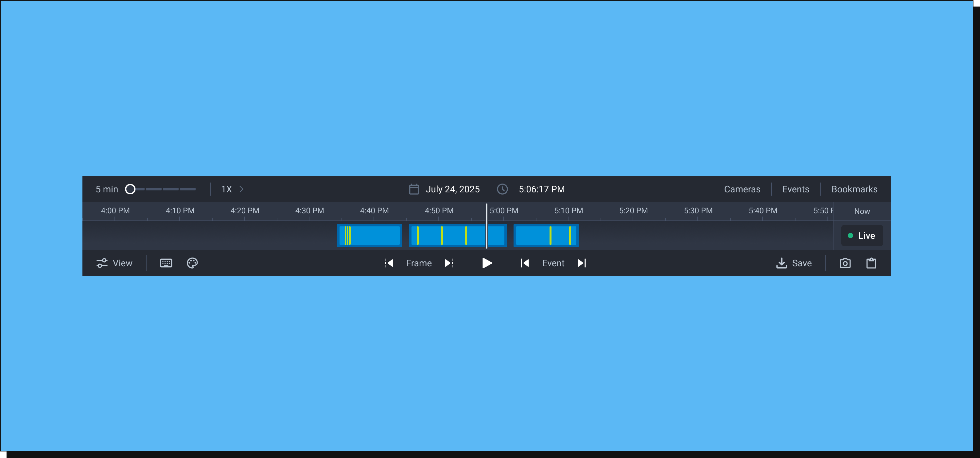Open the clock time picker icon
980x458 pixels.
502,189
